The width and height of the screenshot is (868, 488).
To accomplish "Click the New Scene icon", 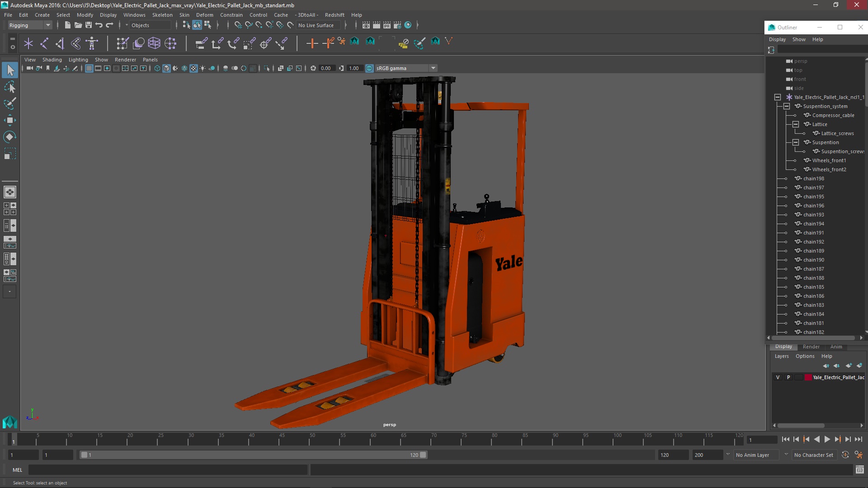I will tap(67, 25).
